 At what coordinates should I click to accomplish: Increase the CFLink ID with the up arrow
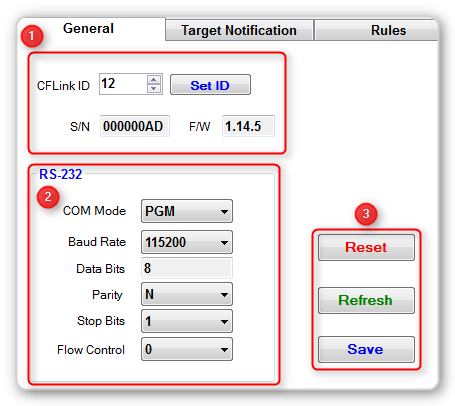153,80
